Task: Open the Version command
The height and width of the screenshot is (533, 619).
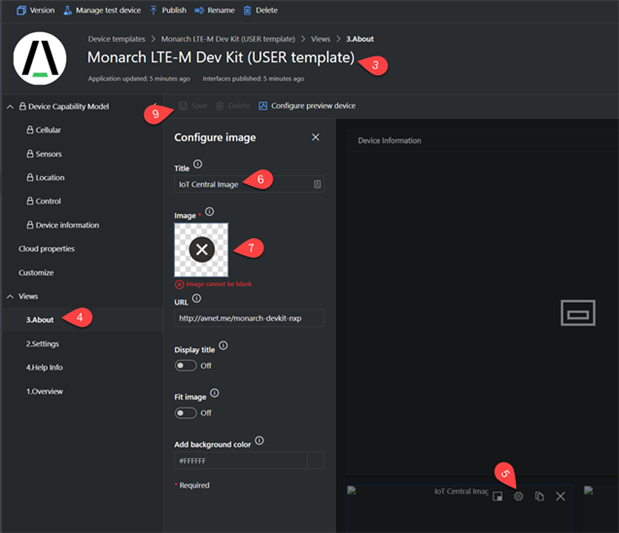Action: point(36,10)
